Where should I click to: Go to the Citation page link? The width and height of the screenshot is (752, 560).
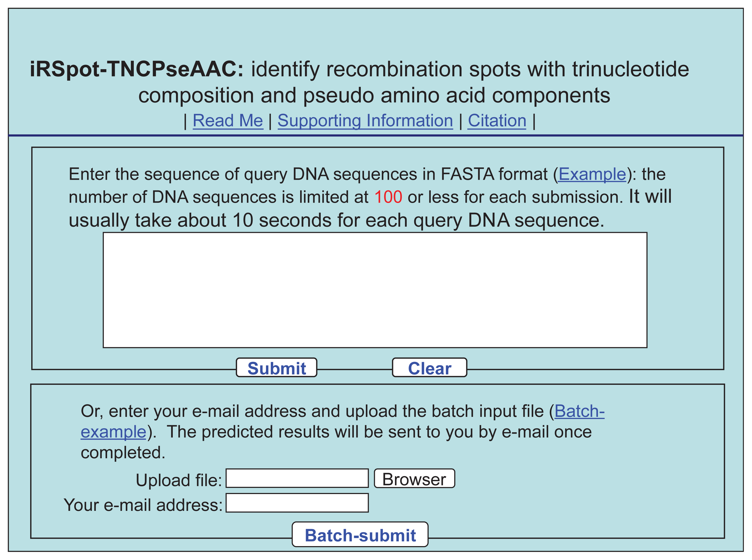point(496,121)
